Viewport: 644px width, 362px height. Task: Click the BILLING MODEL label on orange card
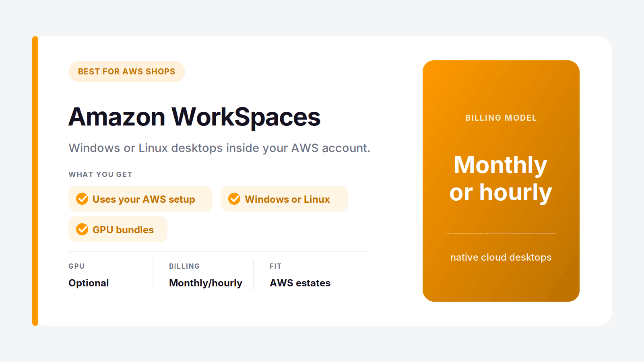(x=501, y=118)
